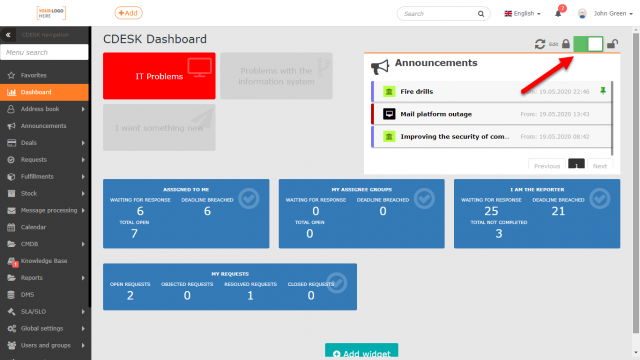Click the SLA/SLO gavel icon
Image resolution: width=640 pixels, height=360 pixels.
(11, 311)
